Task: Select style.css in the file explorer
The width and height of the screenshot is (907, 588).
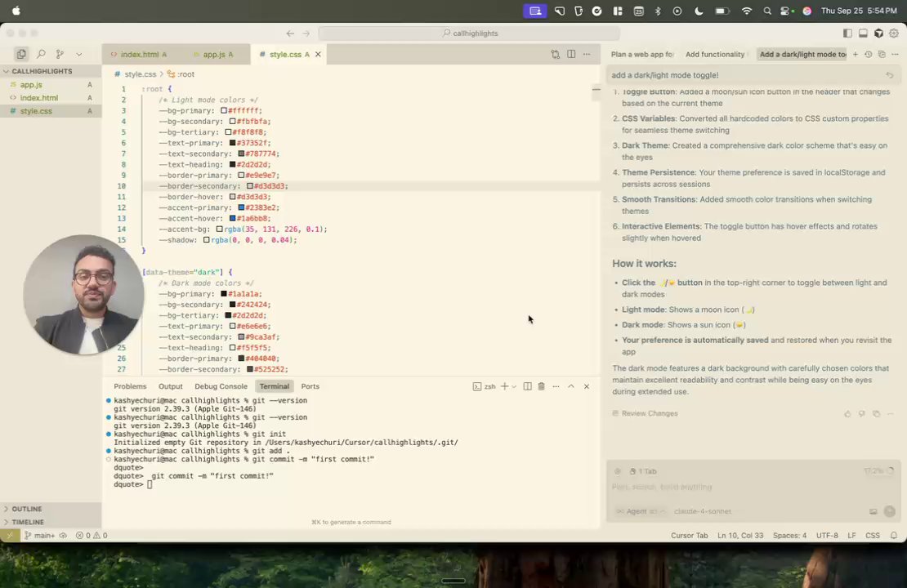Action: coord(51,111)
